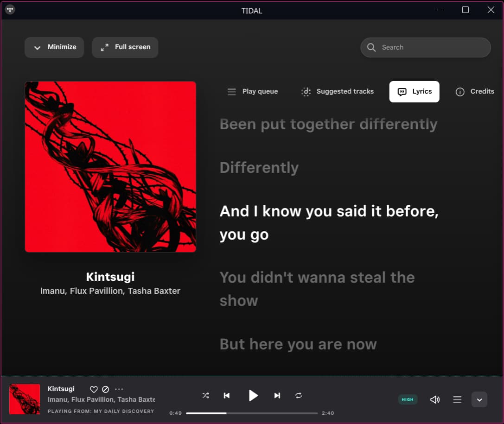Image resolution: width=504 pixels, height=424 pixels.
Task: Enter Full screen mode
Action: (125, 47)
